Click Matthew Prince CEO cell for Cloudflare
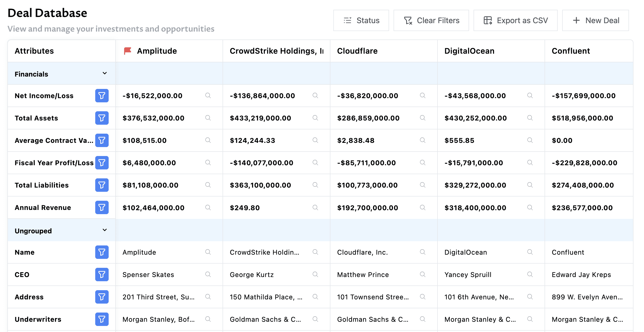 (363, 275)
